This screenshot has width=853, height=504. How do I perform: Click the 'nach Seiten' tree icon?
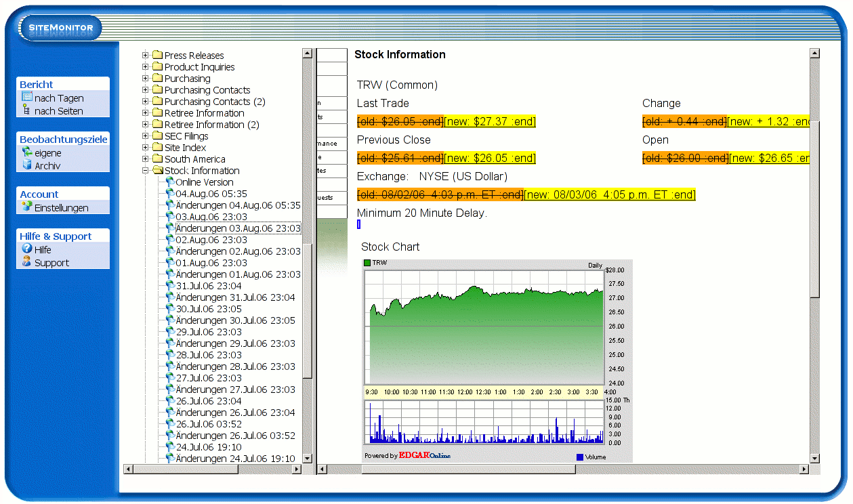coord(27,110)
